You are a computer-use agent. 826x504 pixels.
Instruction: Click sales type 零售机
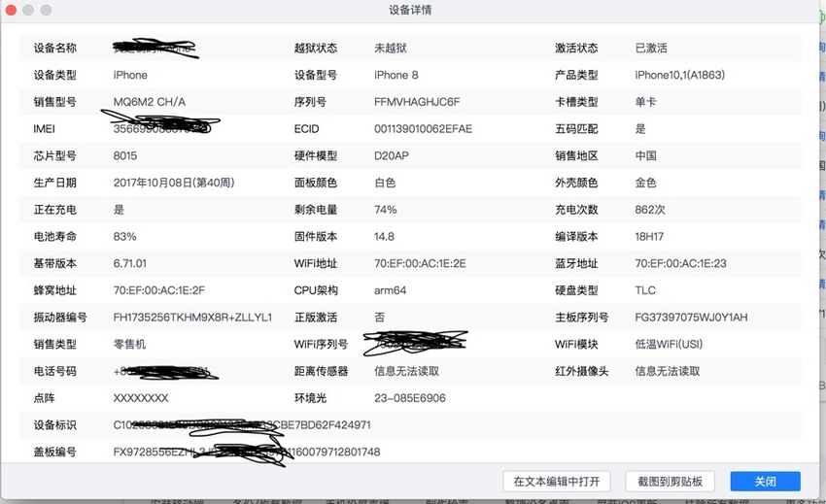pyautogui.click(x=129, y=344)
